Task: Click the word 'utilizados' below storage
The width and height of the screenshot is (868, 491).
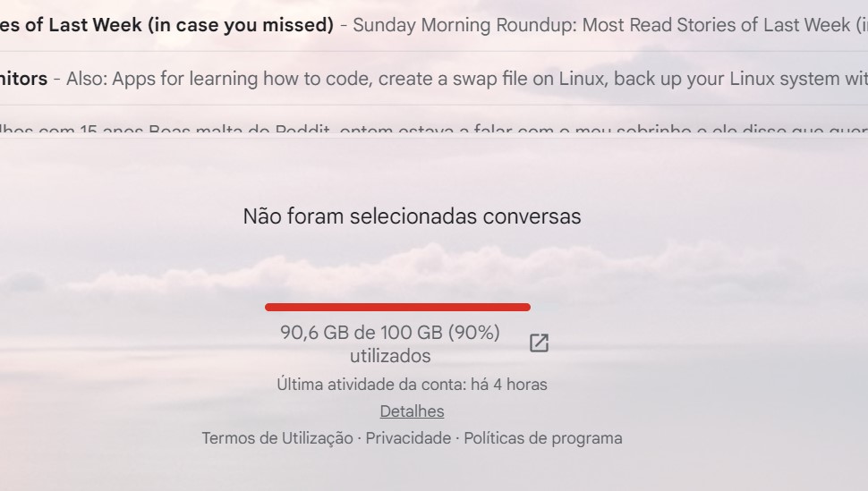Action: [x=390, y=356]
